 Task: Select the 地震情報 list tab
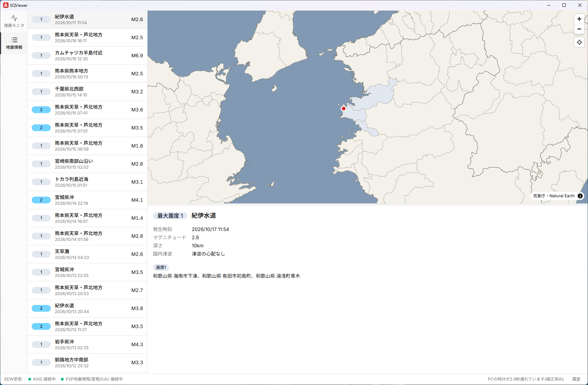point(14,43)
